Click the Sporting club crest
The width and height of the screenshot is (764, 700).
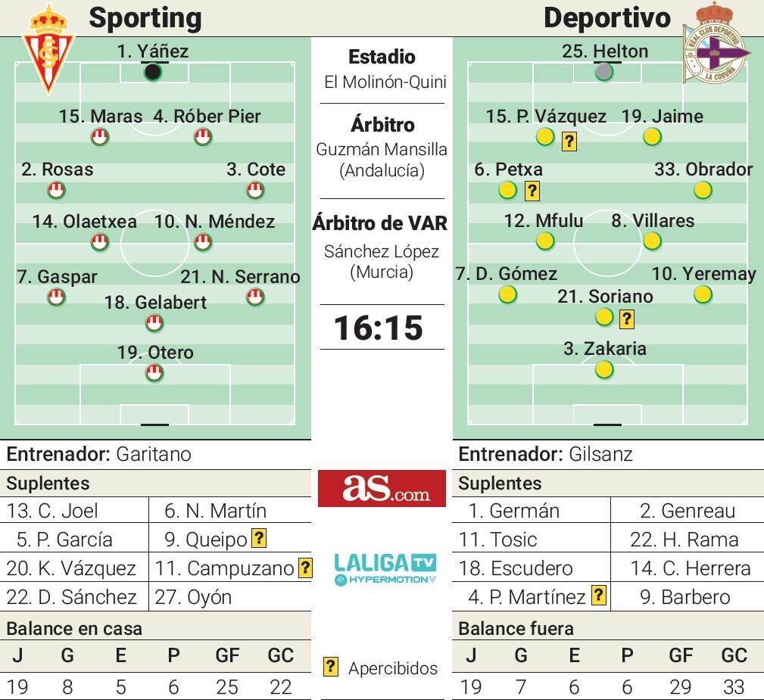click(x=48, y=49)
